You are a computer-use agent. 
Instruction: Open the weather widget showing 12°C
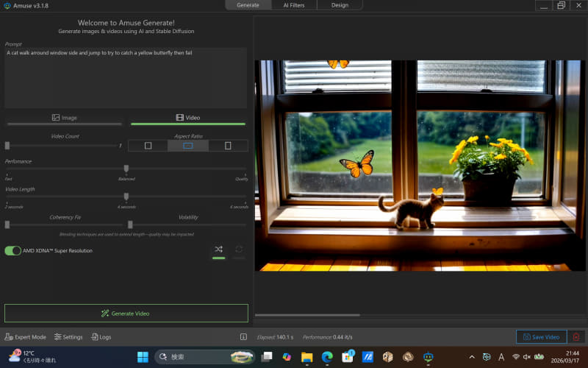(x=32, y=357)
